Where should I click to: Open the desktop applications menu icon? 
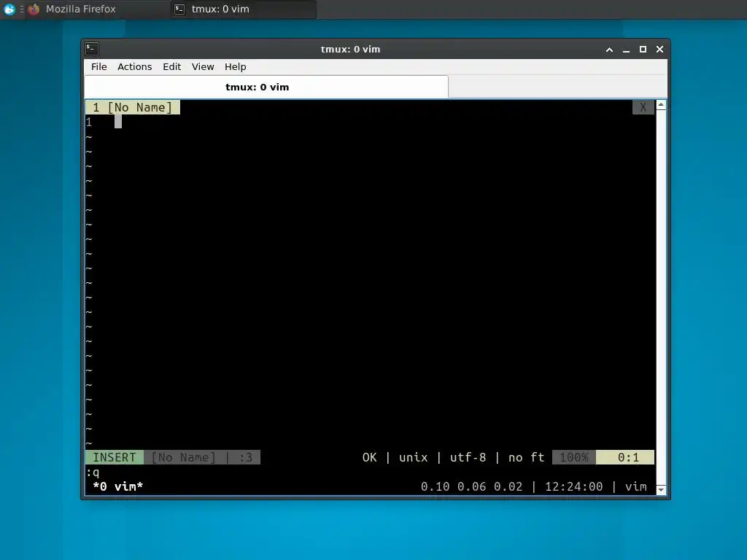[9, 9]
